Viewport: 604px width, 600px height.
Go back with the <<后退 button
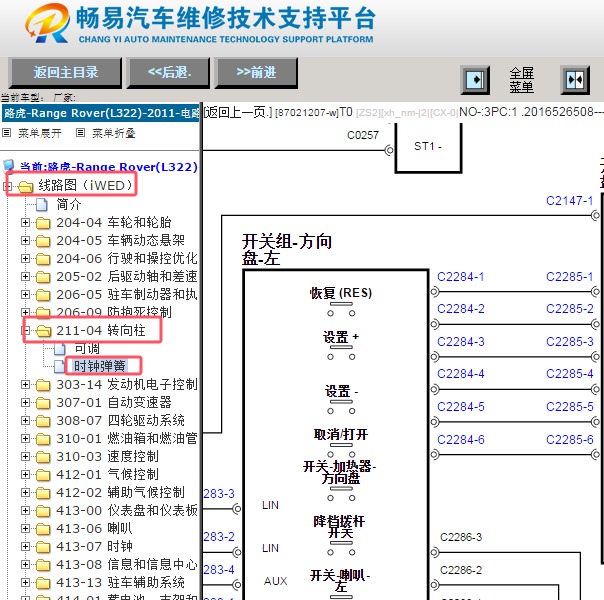[x=169, y=72]
